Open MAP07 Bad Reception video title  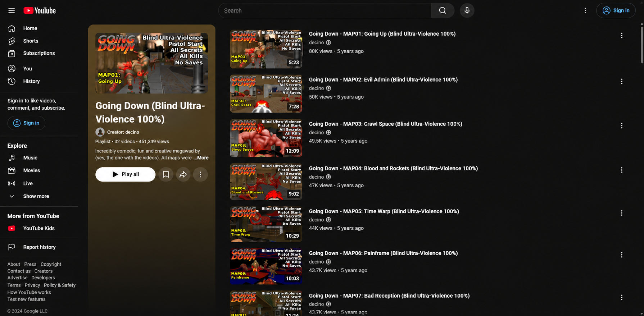389,296
